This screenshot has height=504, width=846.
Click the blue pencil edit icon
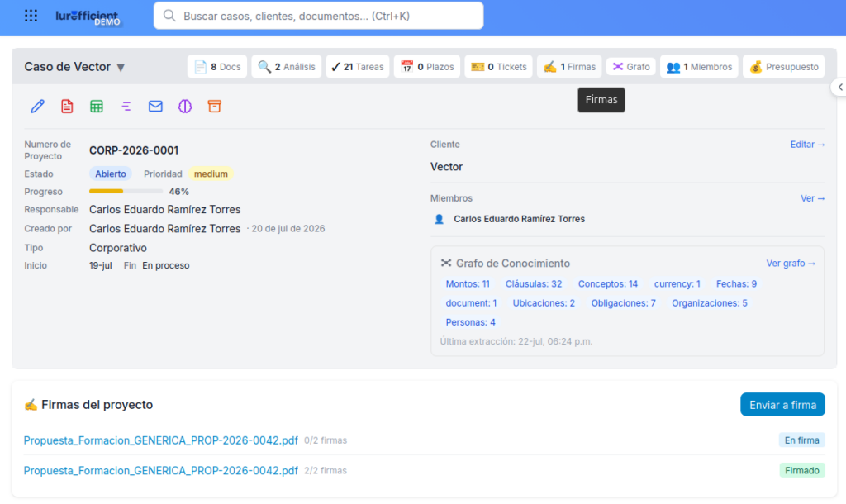[x=37, y=107]
